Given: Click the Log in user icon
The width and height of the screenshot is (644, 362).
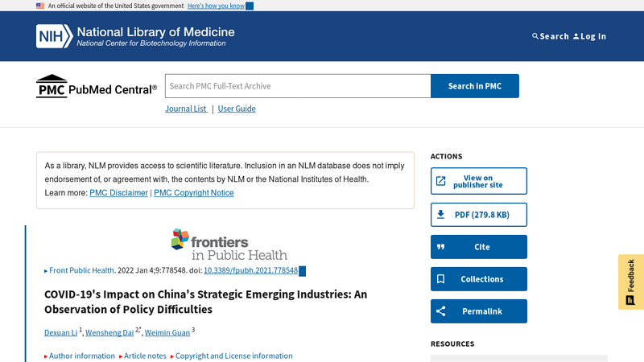Looking at the screenshot, I should tap(576, 36).
